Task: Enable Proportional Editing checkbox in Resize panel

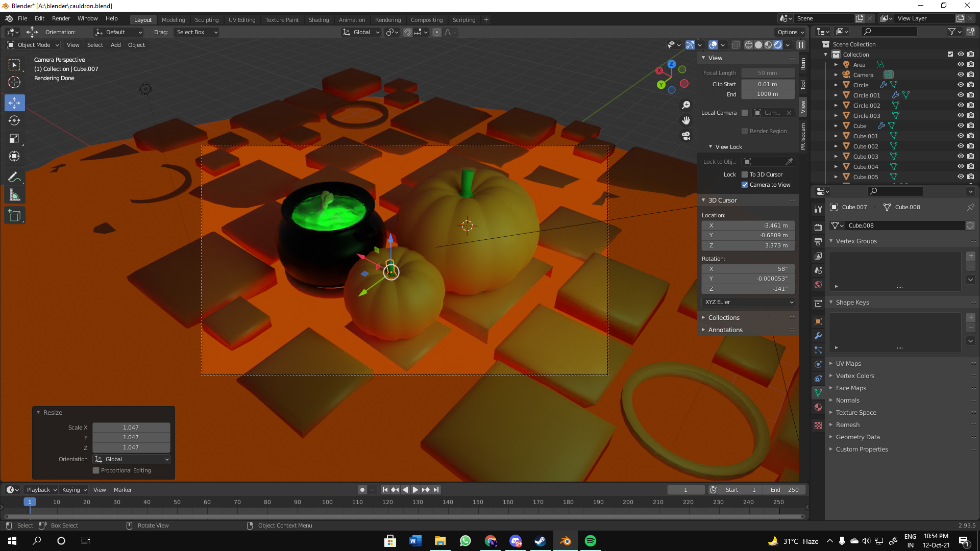Action: [96, 470]
